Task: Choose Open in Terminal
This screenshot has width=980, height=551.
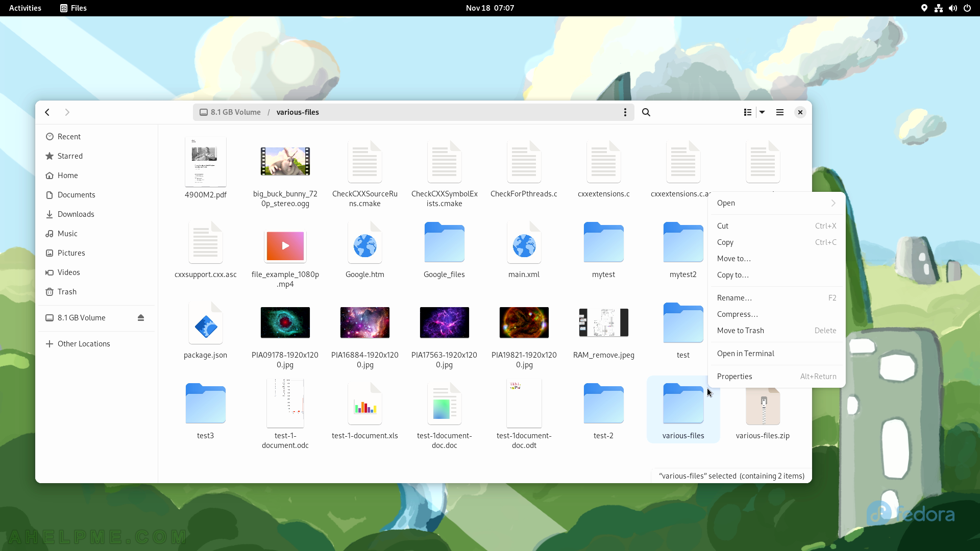Action: click(777, 354)
